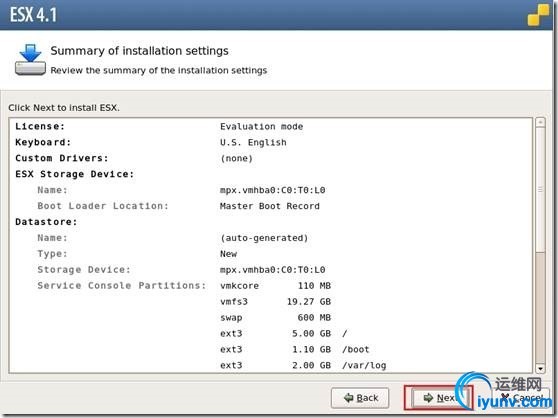Click the ext3 '/boot' partition row
The image size is (558, 418).
point(295,350)
